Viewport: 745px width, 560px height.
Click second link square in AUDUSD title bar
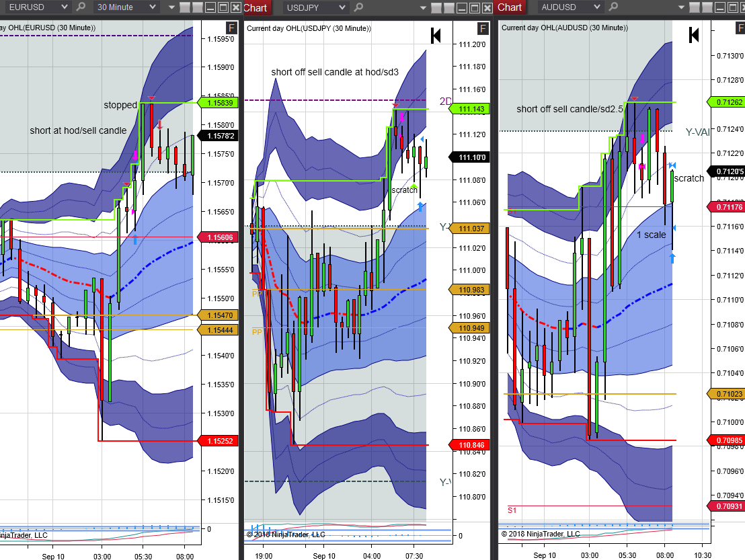click(x=707, y=7)
